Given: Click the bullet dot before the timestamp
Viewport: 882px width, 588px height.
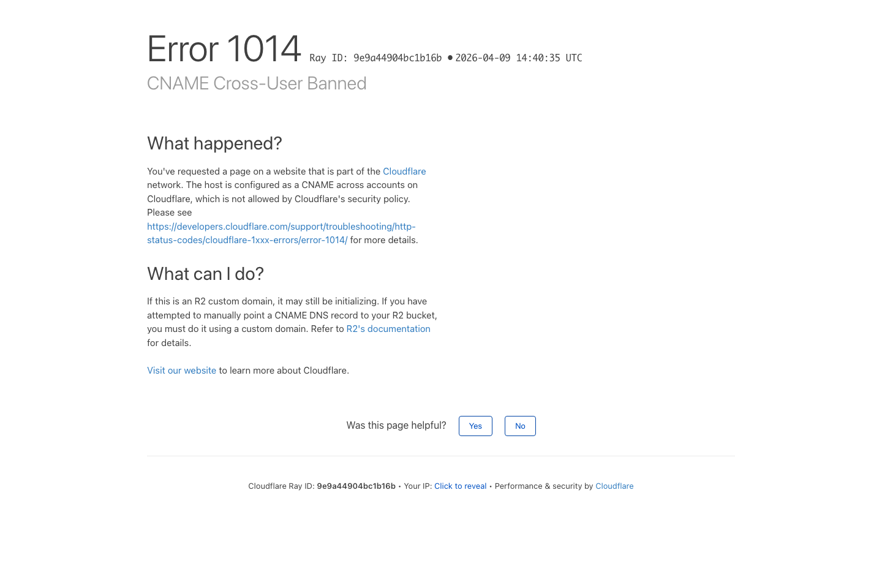Looking at the screenshot, I should point(450,58).
